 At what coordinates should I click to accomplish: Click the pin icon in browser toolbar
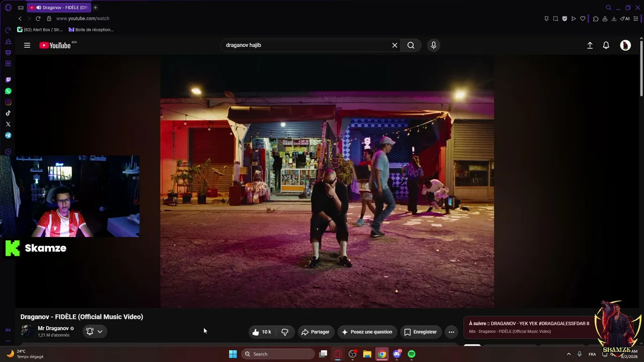tap(546, 19)
